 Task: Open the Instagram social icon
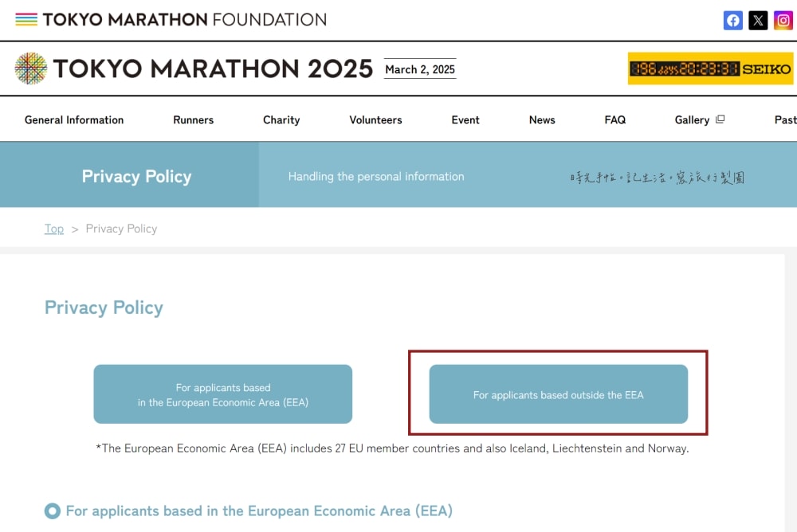pyautogui.click(x=783, y=21)
